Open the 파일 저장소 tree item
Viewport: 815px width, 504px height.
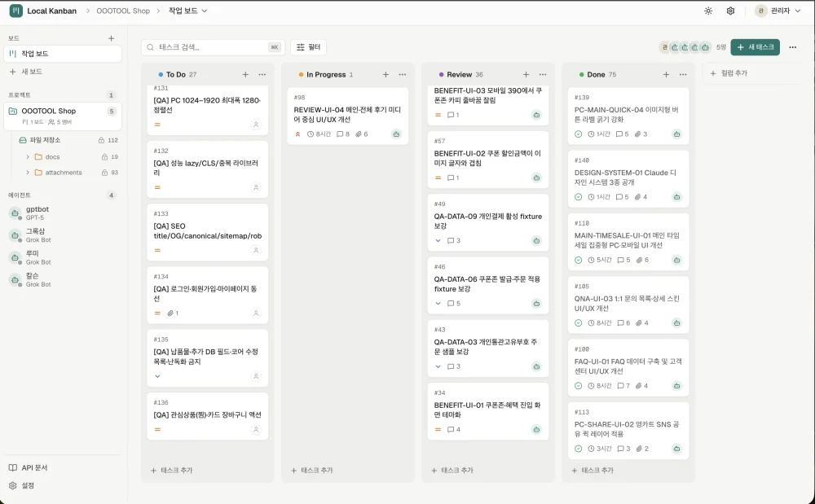68,140
